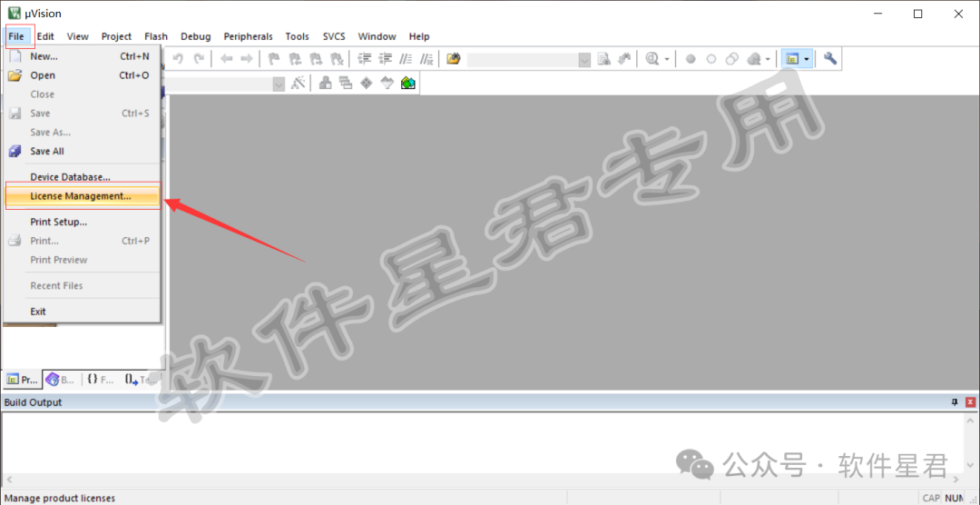Click the Insert/Remove Bookmark flag icon
The width and height of the screenshot is (980, 505).
(x=274, y=59)
